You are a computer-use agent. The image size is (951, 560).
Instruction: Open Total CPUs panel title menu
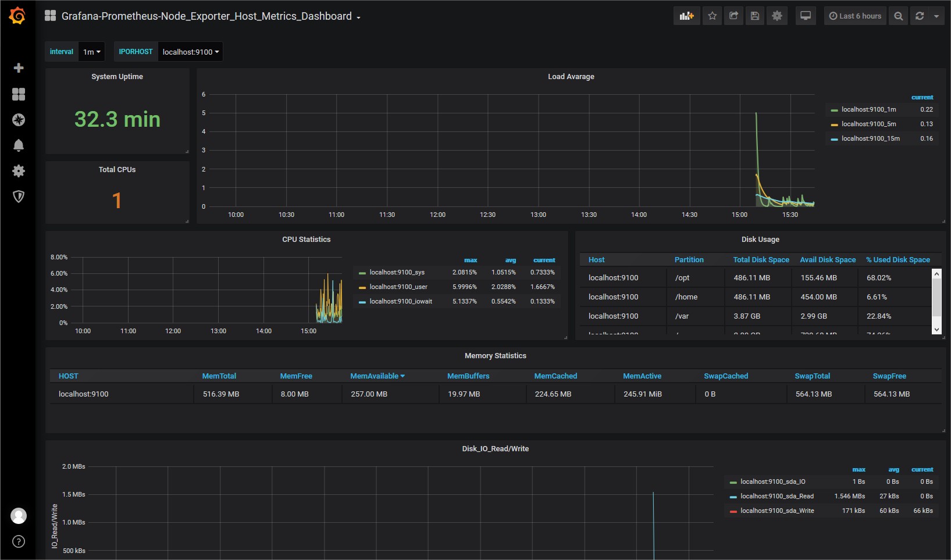coord(117,170)
